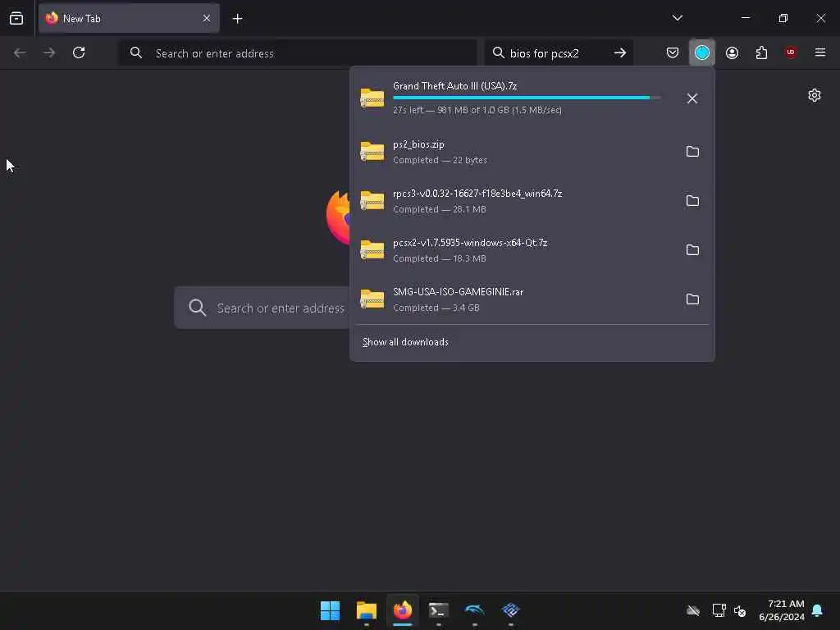Open the Windows Start menu

[x=330, y=610]
